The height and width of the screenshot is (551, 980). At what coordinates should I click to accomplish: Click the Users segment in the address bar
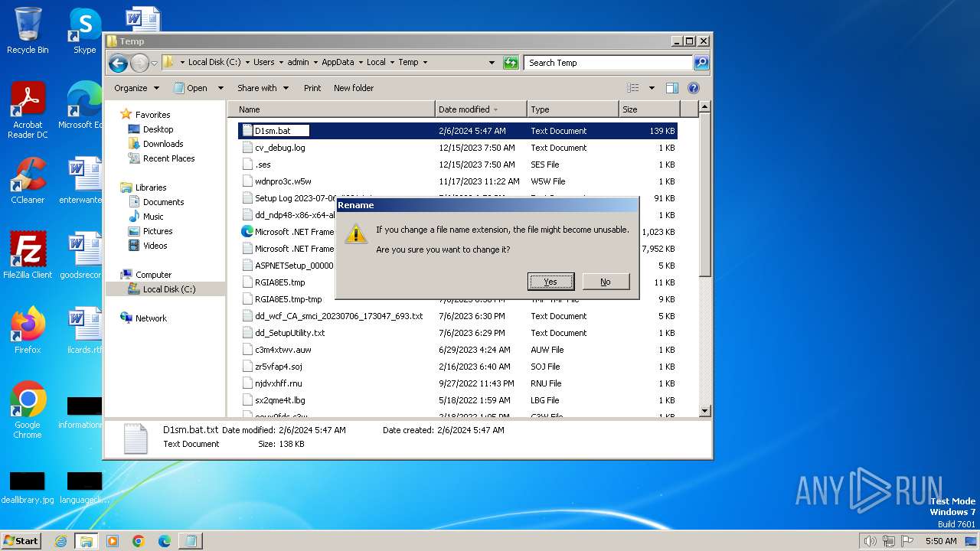263,63
